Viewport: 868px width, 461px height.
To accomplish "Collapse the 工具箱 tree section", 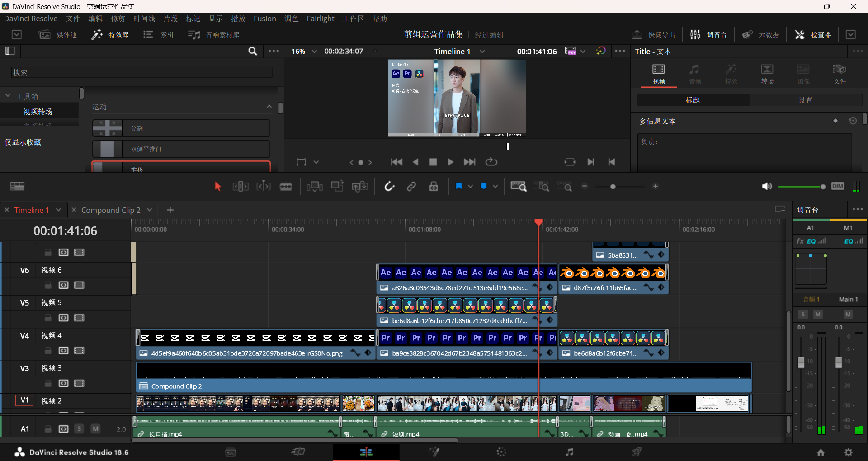I will (x=8, y=96).
